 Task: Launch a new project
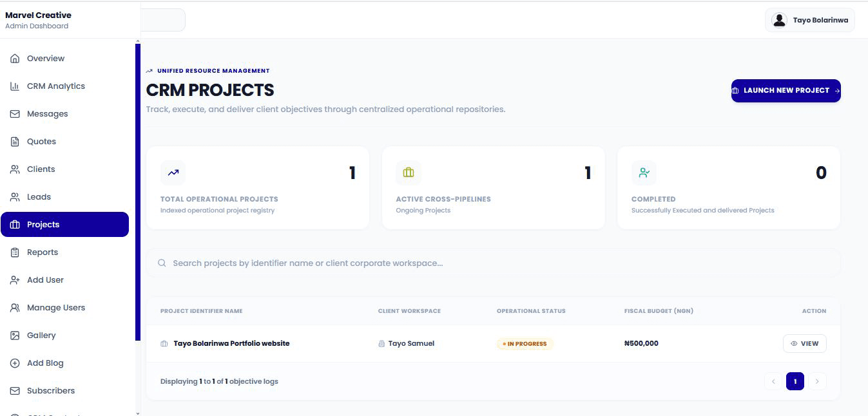pyautogui.click(x=786, y=91)
